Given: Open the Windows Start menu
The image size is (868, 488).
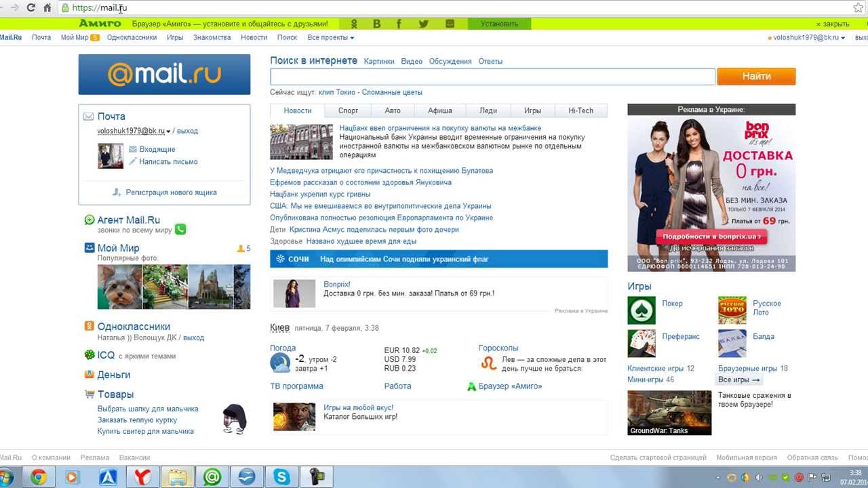Looking at the screenshot, I should pos(5,477).
